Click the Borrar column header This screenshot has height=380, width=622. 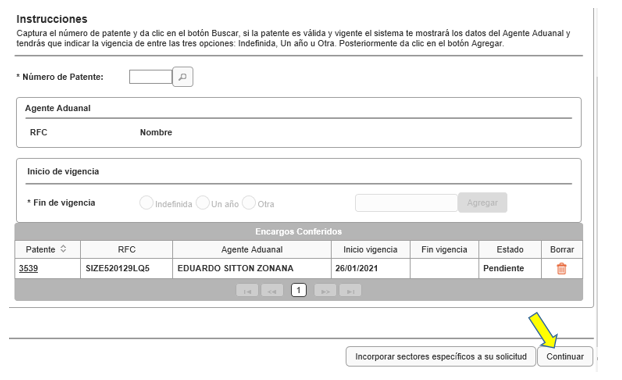pos(562,249)
